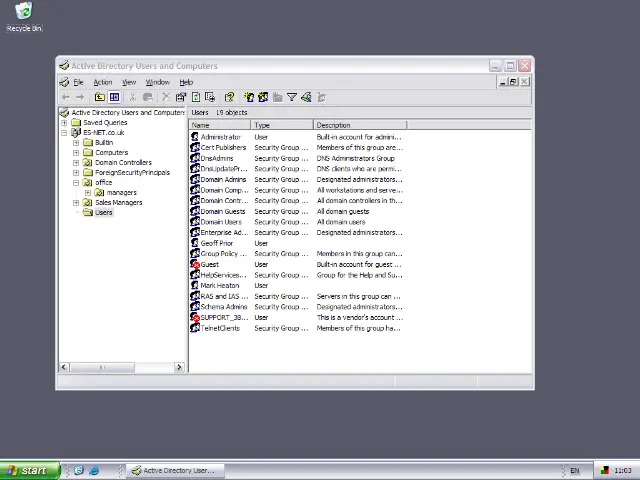Open the Windows Start menu
This screenshot has width=640, height=480.
[30, 471]
